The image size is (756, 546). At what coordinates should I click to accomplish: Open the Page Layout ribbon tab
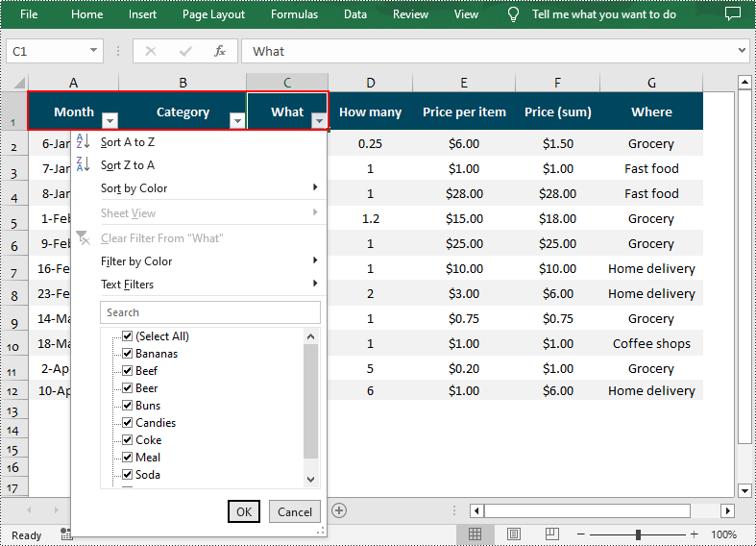[213, 14]
